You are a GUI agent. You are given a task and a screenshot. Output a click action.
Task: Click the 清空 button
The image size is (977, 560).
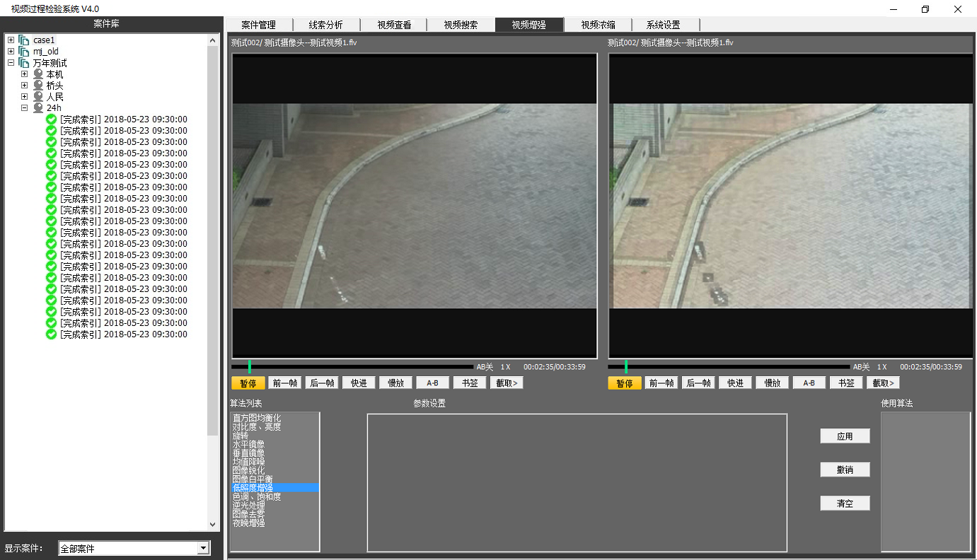pyautogui.click(x=845, y=503)
